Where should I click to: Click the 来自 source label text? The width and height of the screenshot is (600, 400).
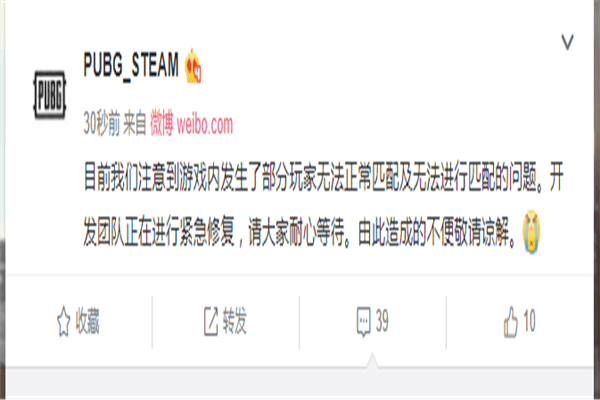tap(135, 124)
